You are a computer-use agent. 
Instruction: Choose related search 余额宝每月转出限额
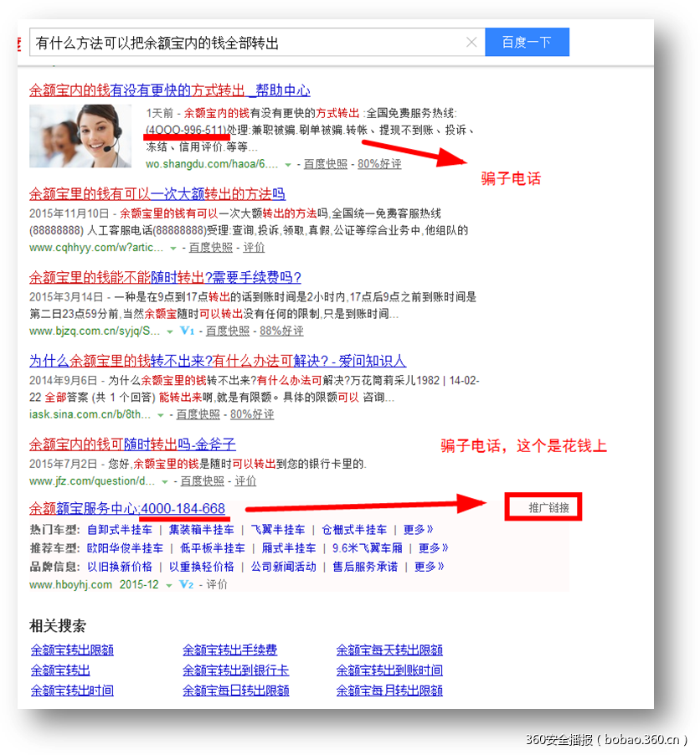coord(389,691)
